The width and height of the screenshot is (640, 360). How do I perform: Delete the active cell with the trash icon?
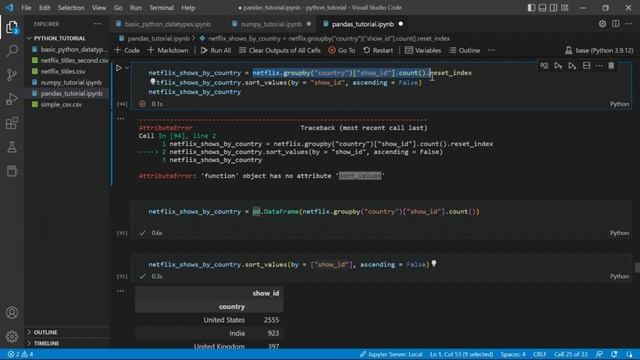coord(611,66)
